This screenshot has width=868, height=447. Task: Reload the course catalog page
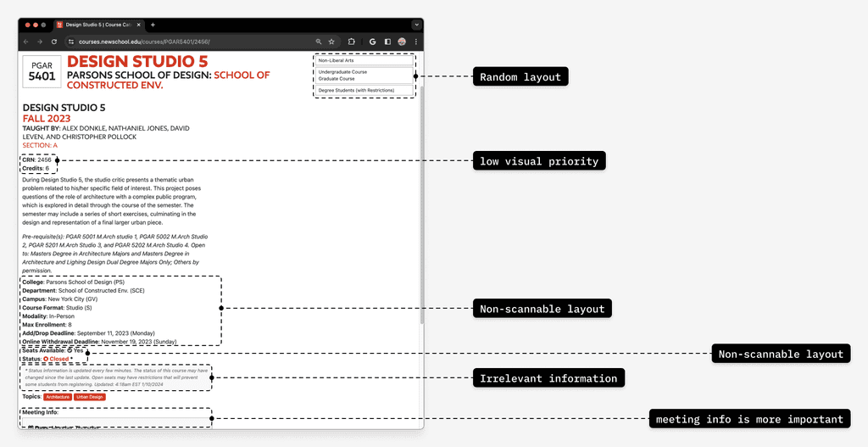[53, 42]
